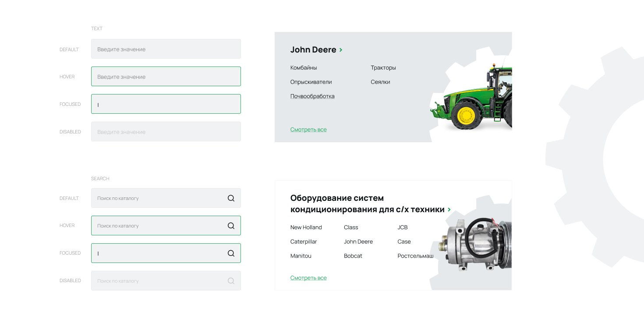Select the Manitou brand link
644x315 pixels.
pyautogui.click(x=301, y=256)
